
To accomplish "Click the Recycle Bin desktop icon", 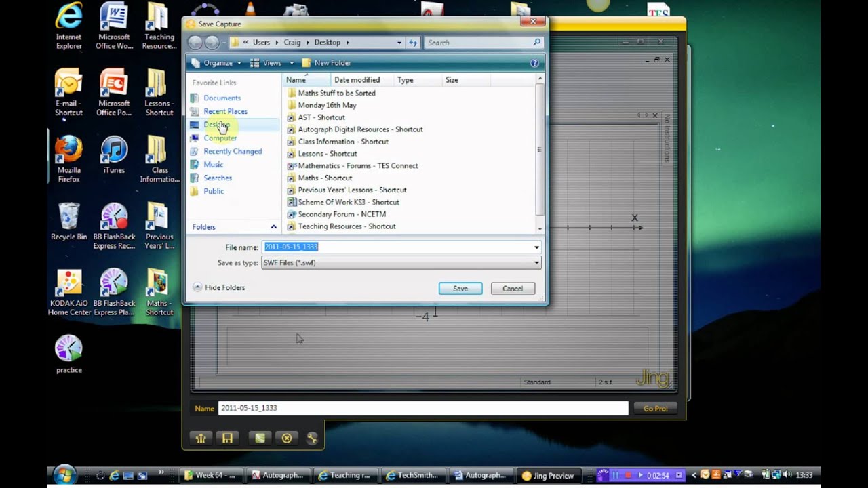I will point(69,222).
